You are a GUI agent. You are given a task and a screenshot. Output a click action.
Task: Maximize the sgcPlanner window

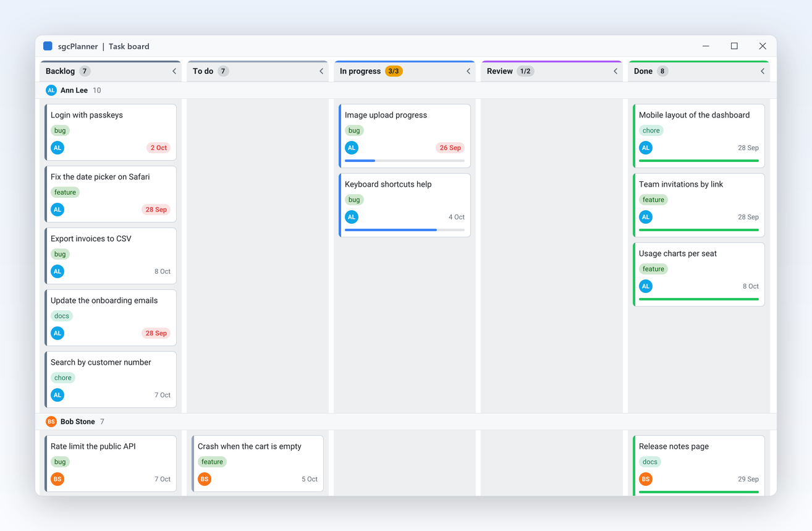point(734,46)
